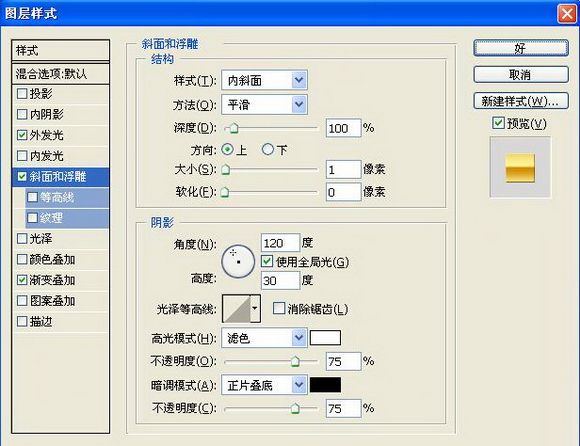Select the 外发光 effect row label

coord(47,135)
